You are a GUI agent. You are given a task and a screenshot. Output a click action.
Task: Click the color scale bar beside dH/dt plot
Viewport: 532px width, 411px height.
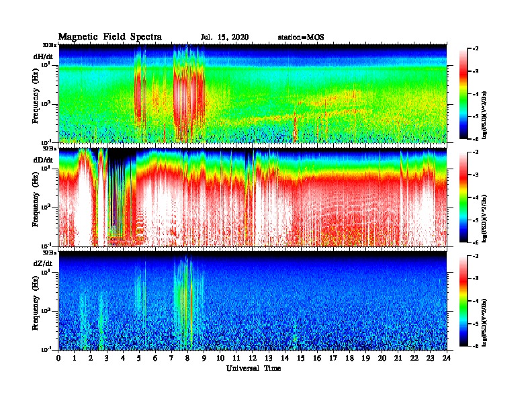[x=463, y=93]
